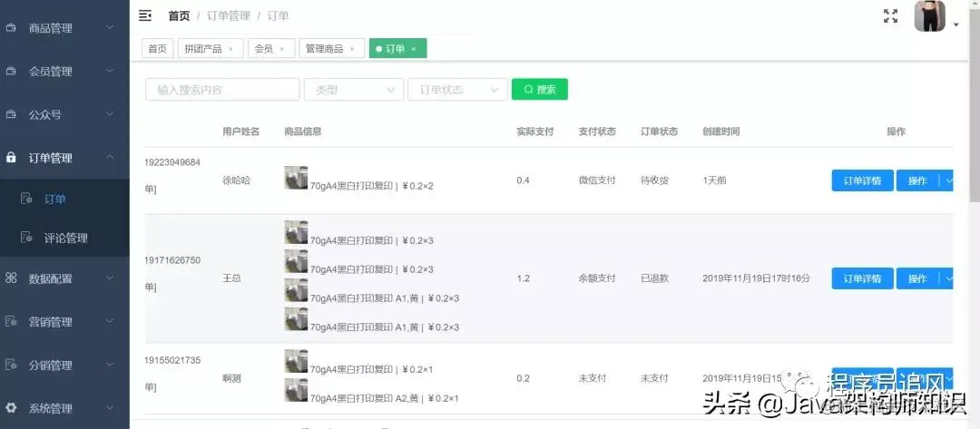Image resolution: width=980 pixels, height=429 pixels.
Task: Click the 订单 submenu document icon
Action: click(x=26, y=200)
